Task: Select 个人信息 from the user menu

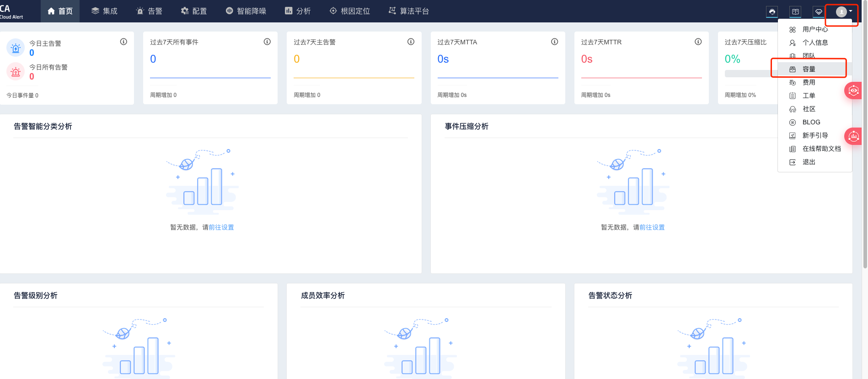Action: pos(814,43)
